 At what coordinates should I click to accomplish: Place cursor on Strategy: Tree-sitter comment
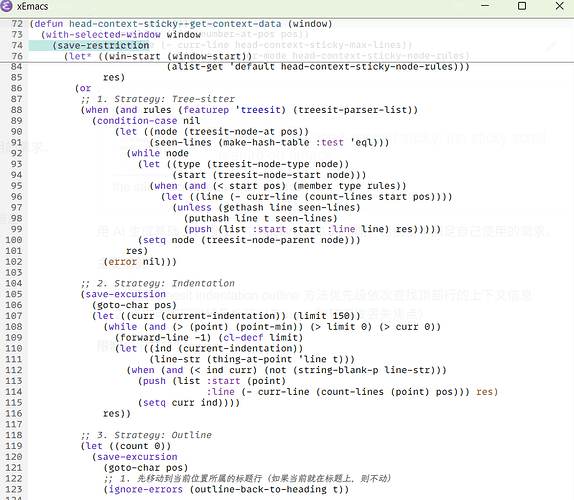point(158,99)
